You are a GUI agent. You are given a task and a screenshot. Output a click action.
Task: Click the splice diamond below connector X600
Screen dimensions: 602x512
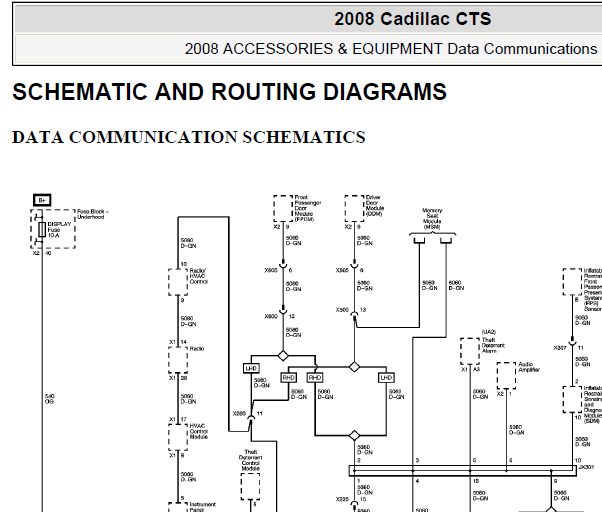point(283,356)
